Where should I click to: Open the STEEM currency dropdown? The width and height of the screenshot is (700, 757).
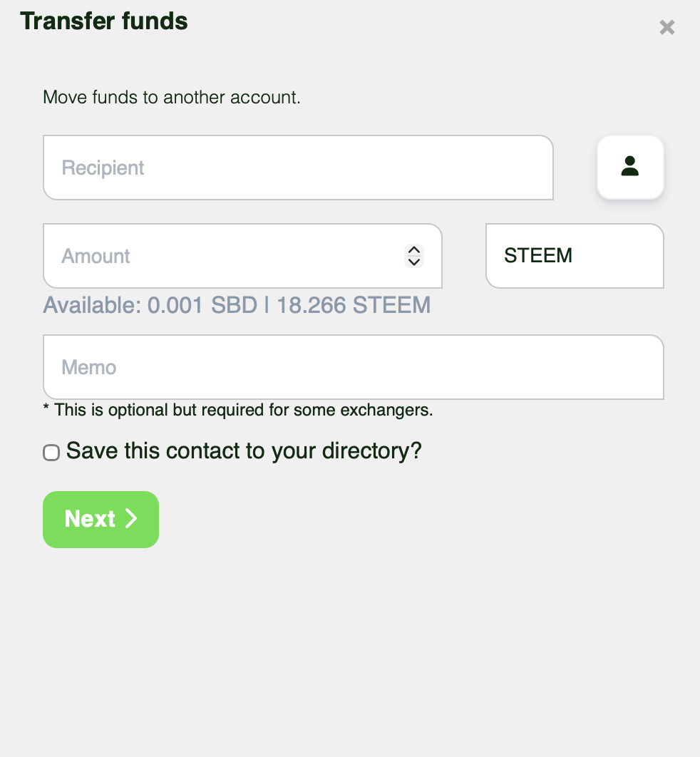(575, 256)
